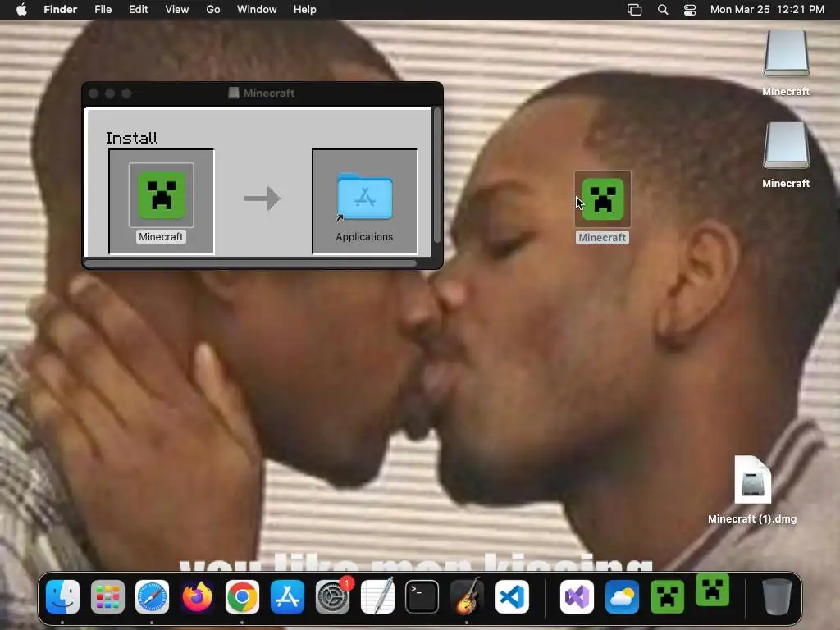Click the 'Applications' label in installer window
The image size is (840, 630).
click(364, 237)
